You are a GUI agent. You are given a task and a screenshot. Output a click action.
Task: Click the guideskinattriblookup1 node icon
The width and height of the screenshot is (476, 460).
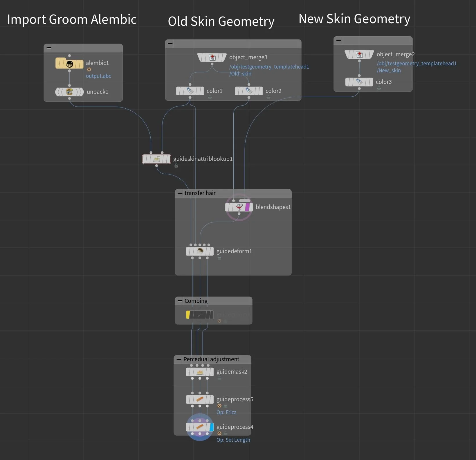click(156, 159)
